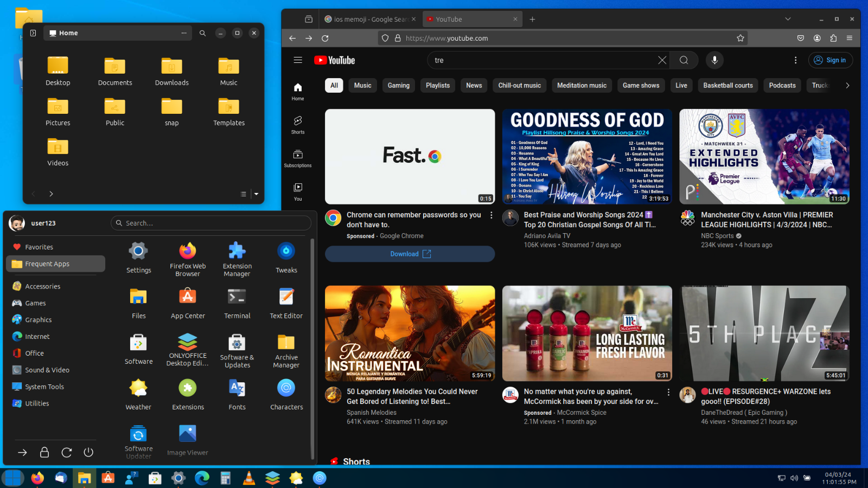Open ONLYOFFICE Desktop Editors

pos(188,350)
